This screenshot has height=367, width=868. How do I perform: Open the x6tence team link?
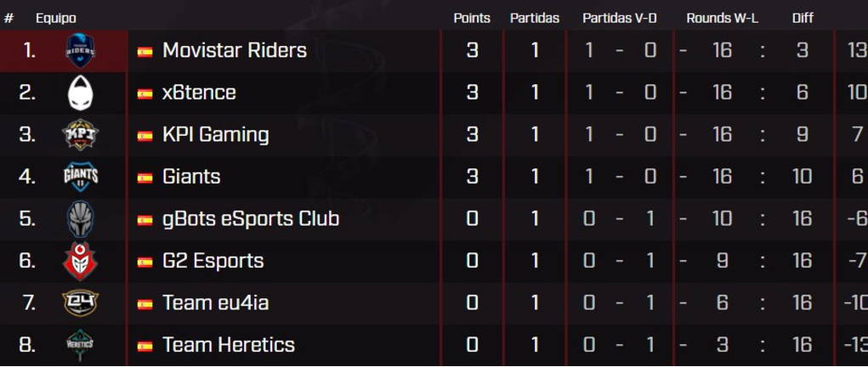pyautogui.click(x=199, y=93)
